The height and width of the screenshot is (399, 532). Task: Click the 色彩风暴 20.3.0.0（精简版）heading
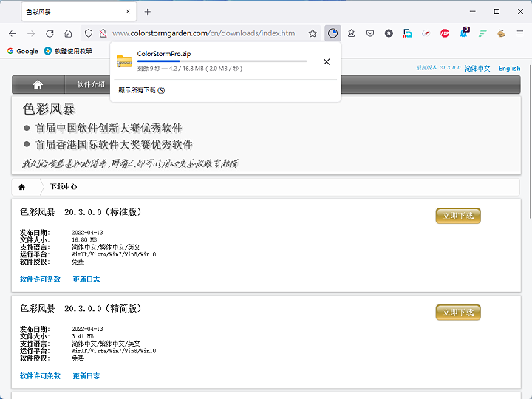pyautogui.click(x=81, y=308)
